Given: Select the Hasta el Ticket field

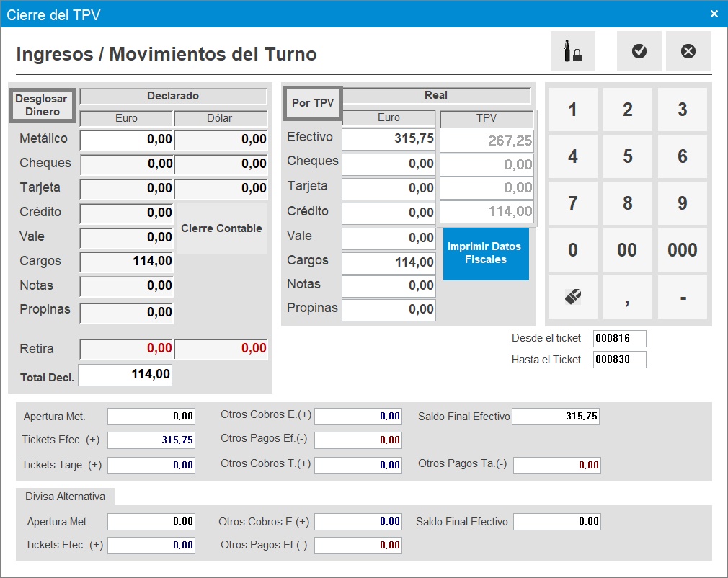Looking at the screenshot, I should (618, 359).
